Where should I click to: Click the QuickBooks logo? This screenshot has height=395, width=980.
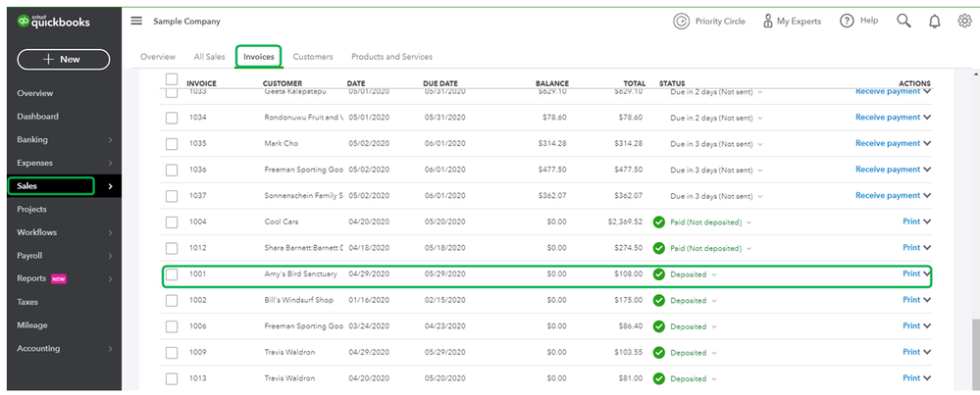53,22
